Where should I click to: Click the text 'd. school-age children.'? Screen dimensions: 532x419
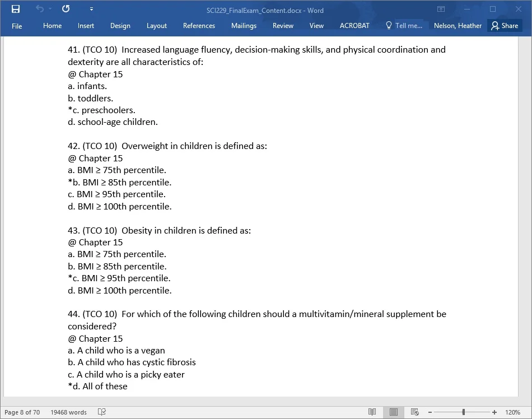113,122
